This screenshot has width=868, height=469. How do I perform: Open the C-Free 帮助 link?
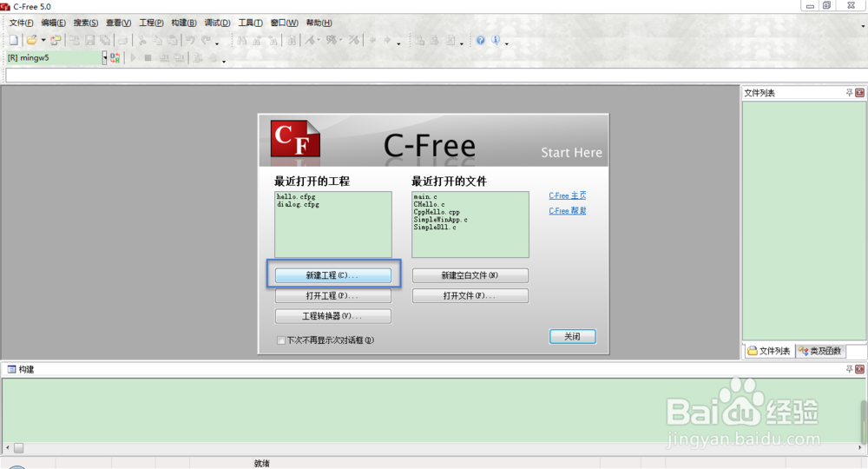pyautogui.click(x=568, y=210)
